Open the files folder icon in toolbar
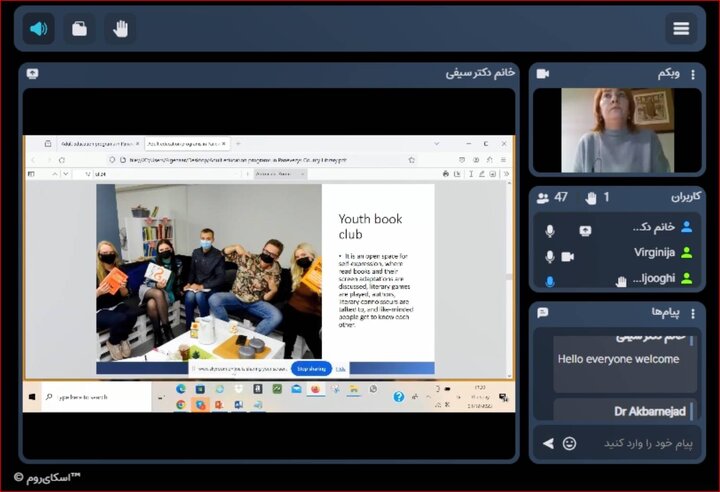Image resolution: width=720 pixels, height=492 pixels. point(79,28)
